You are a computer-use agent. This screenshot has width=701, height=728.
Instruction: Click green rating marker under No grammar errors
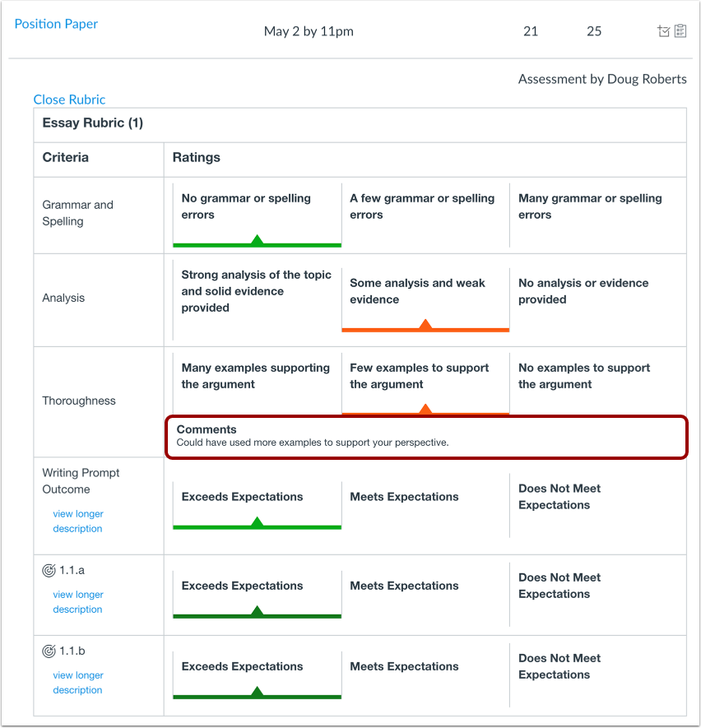pos(257,240)
